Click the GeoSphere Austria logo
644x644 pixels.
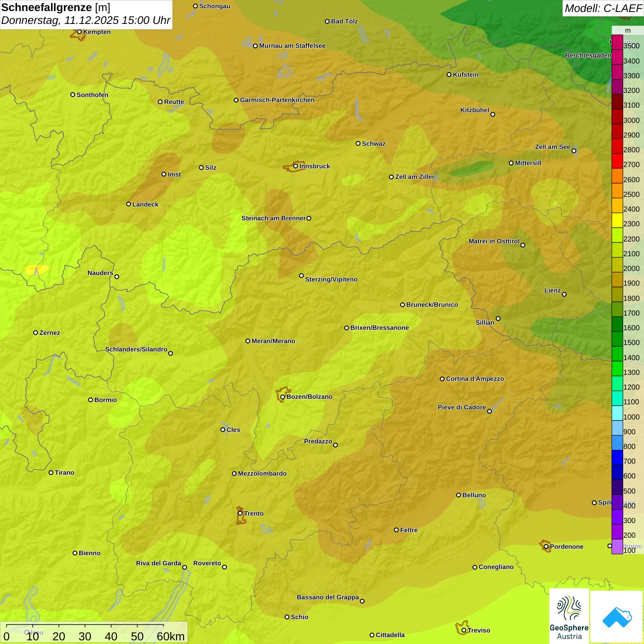[x=569, y=616]
